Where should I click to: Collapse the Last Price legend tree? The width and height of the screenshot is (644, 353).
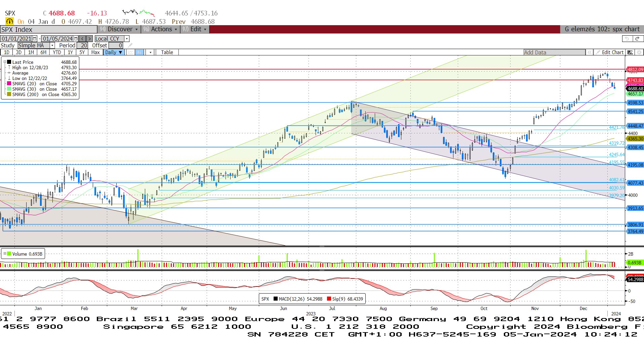[5, 62]
